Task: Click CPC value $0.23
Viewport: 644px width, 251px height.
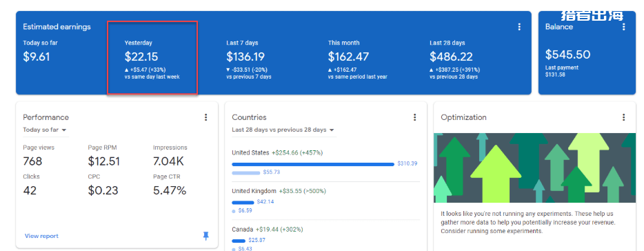Action: tap(103, 190)
